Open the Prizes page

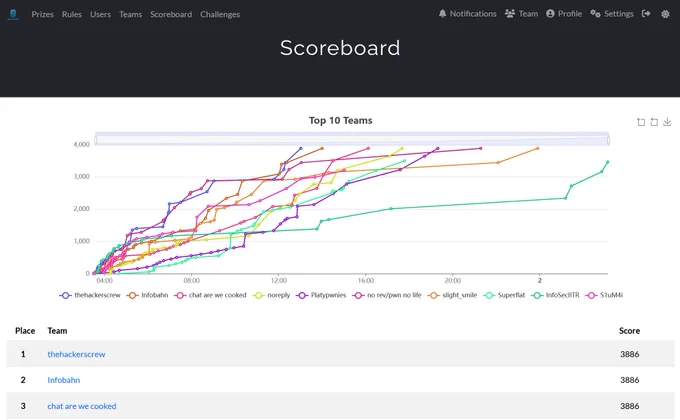pyautogui.click(x=42, y=14)
